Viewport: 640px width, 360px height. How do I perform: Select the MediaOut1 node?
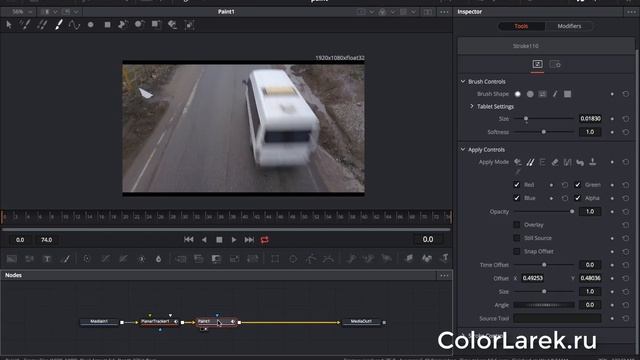pos(361,322)
